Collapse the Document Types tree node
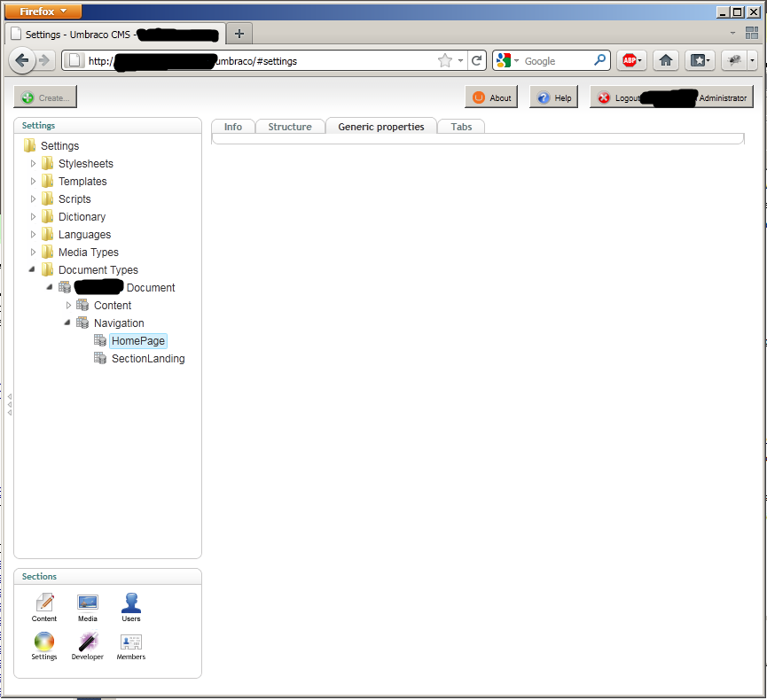This screenshot has height=700, width=767. point(32,269)
